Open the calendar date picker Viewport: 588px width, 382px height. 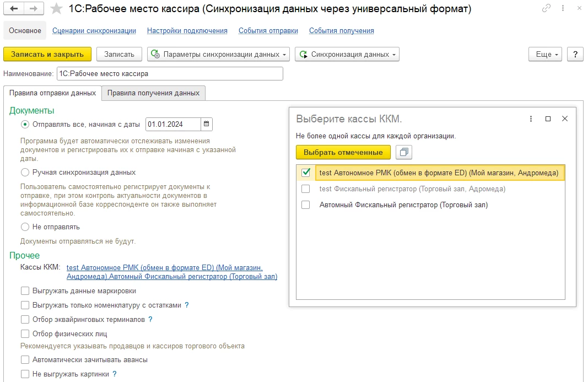pyautogui.click(x=206, y=125)
